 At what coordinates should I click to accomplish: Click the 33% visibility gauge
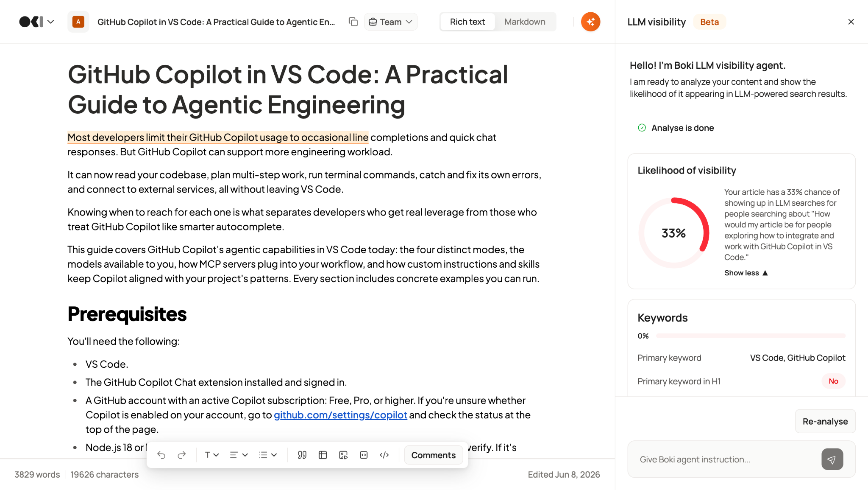(674, 233)
